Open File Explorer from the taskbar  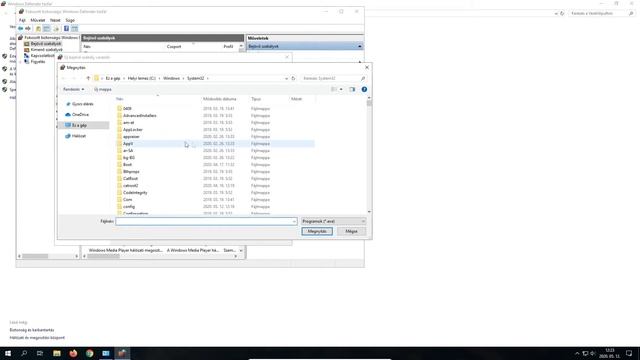[x=57, y=353]
